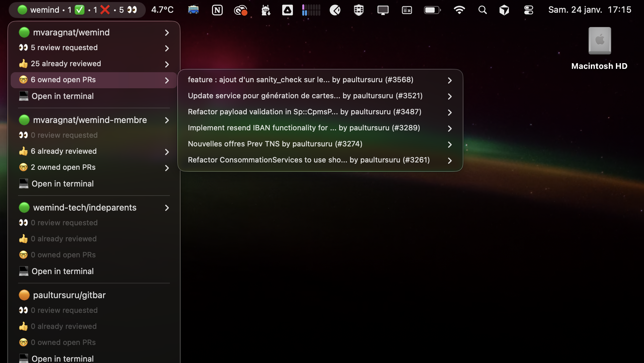Open the submenu arrow for PR #3568

coord(449,80)
